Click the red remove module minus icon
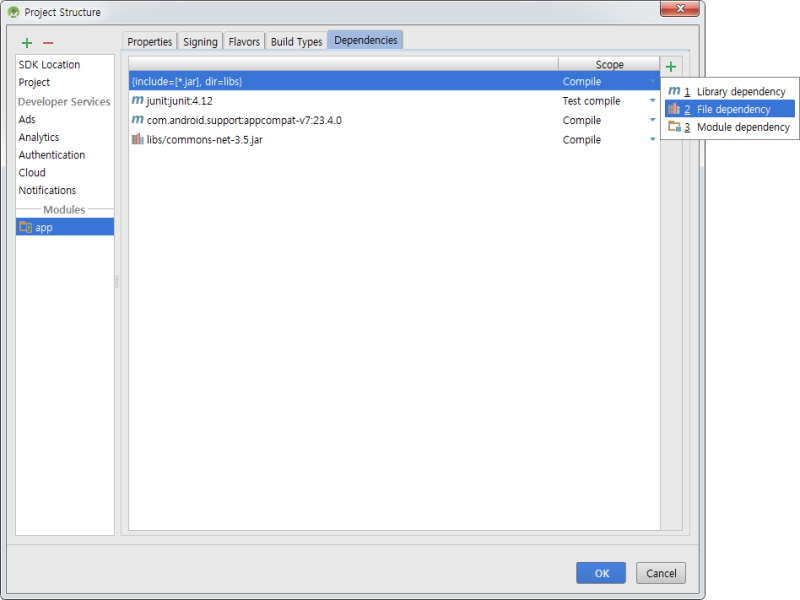 tap(48, 43)
